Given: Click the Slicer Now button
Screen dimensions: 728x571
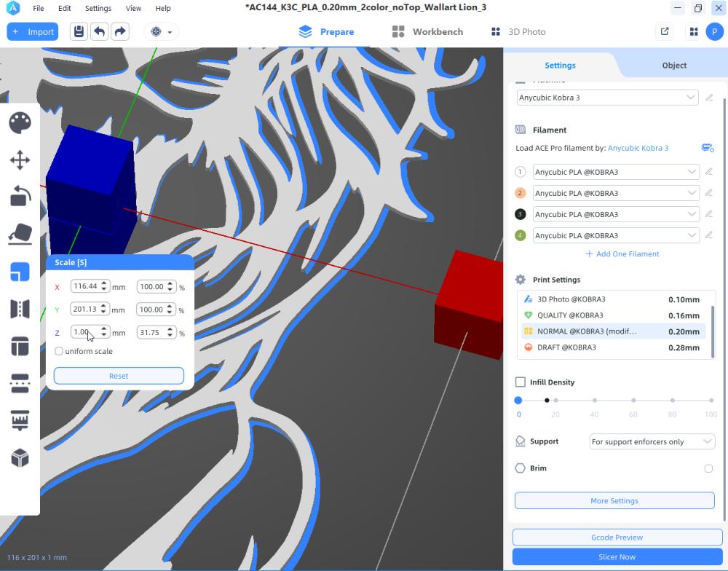Looking at the screenshot, I should pos(617,557).
